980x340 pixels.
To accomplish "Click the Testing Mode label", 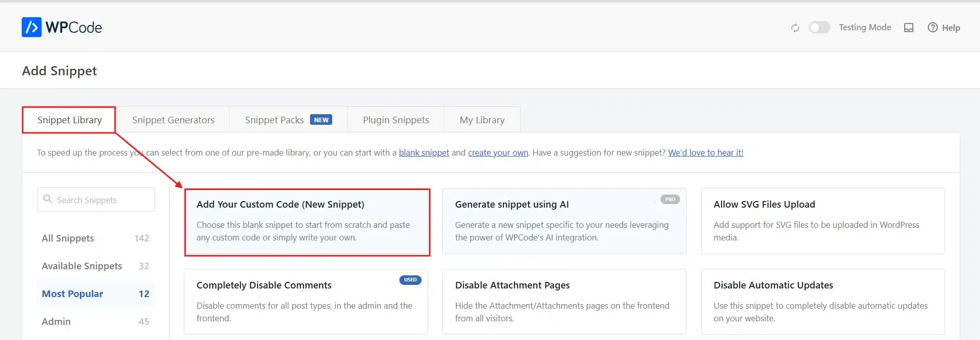I will click(865, 27).
